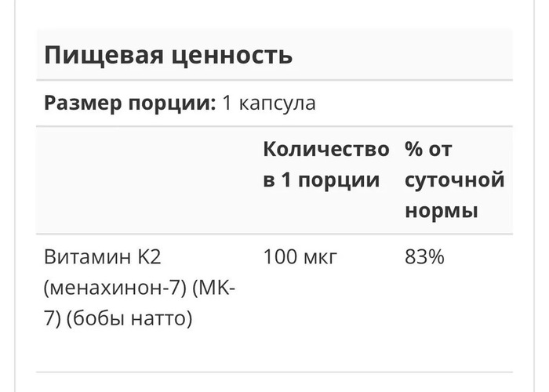Click the "1 капсула" serving size value
This screenshot has width=549, height=392.
[x=269, y=103]
